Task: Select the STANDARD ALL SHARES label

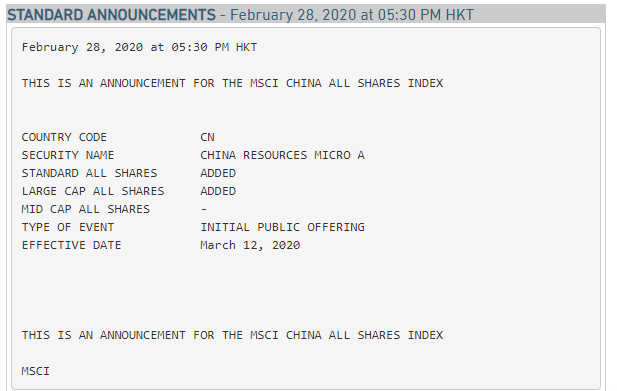Action: point(89,173)
